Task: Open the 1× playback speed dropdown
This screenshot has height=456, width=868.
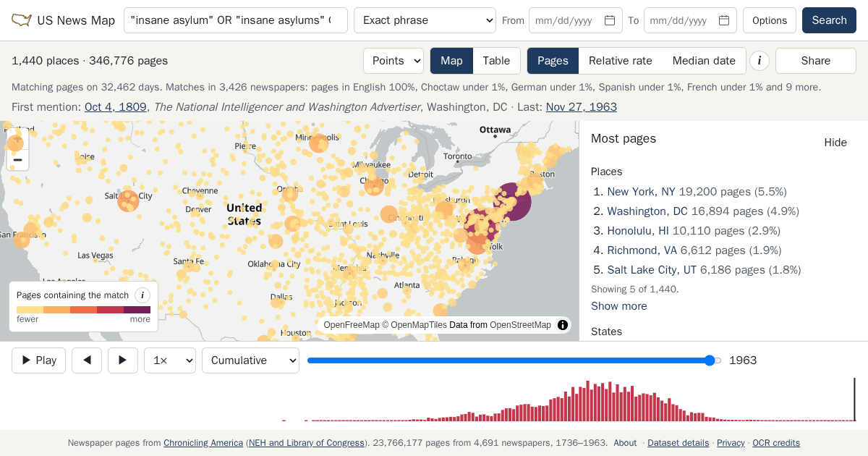Action: coord(170,360)
